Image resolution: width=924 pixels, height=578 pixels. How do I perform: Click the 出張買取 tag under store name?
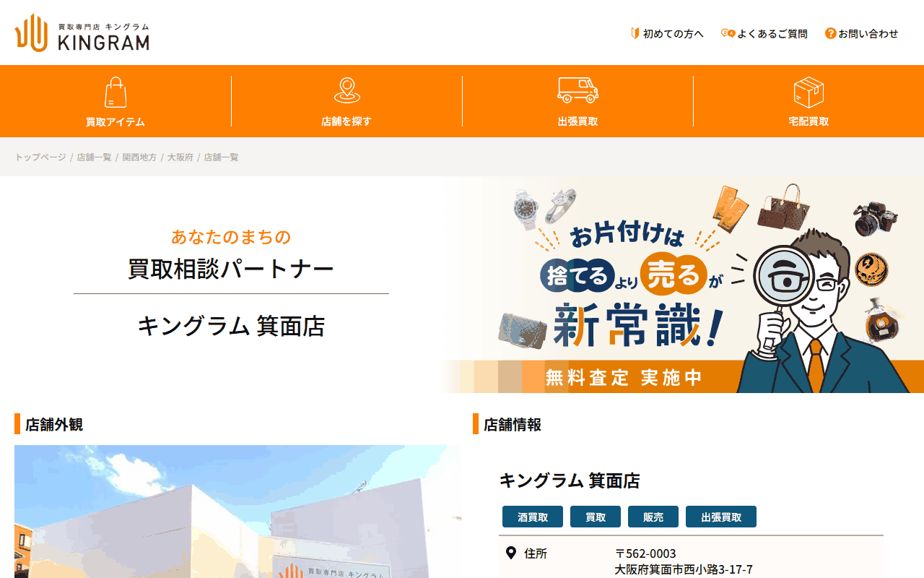[x=721, y=517]
